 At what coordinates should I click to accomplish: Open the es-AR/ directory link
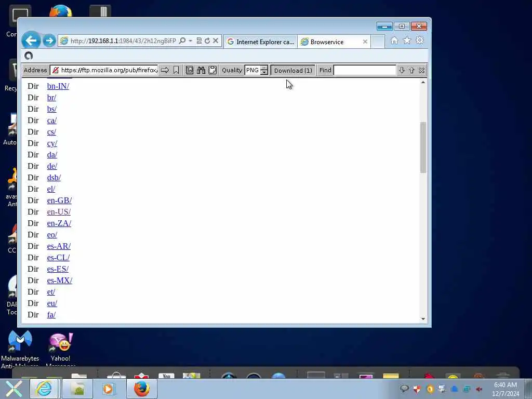(59, 246)
